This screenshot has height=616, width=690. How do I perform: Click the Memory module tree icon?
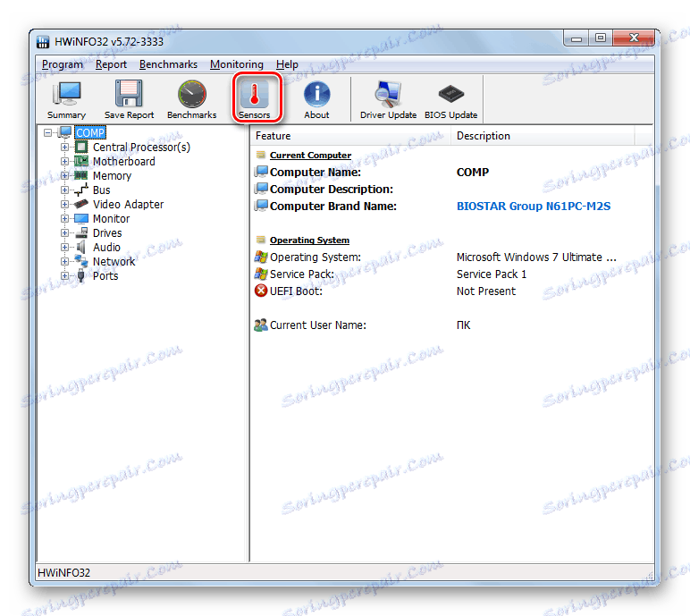click(81, 175)
